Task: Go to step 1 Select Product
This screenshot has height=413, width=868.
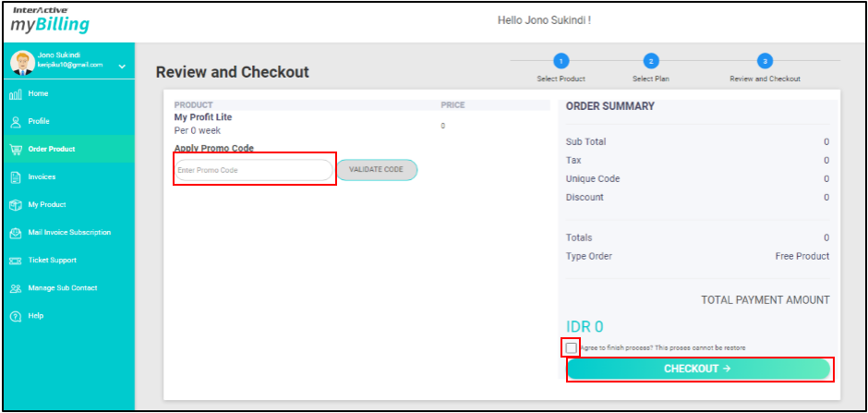Action: tap(561, 62)
